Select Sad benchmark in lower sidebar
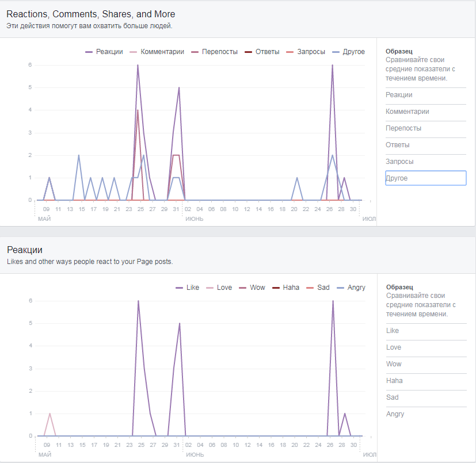This screenshot has width=476, height=463. (x=393, y=397)
